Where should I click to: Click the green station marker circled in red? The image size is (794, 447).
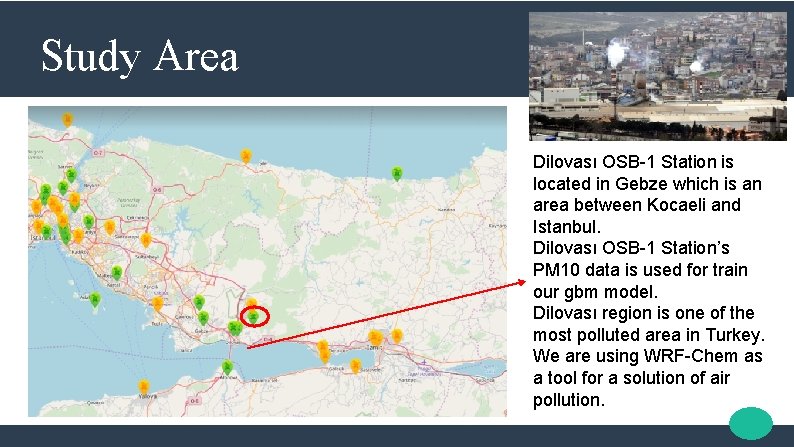pos(254,317)
